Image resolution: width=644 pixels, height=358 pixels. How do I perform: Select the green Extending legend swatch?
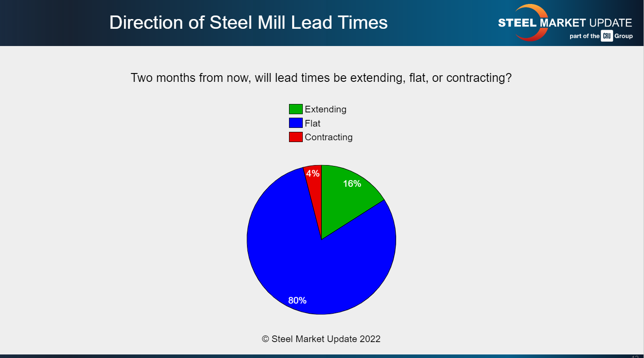pos(296,109)
